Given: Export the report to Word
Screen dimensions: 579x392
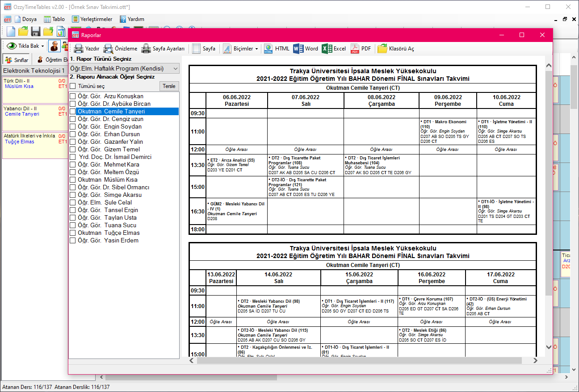Looking at the screenshot, I should pyautogui.click(x=306, y=49).
